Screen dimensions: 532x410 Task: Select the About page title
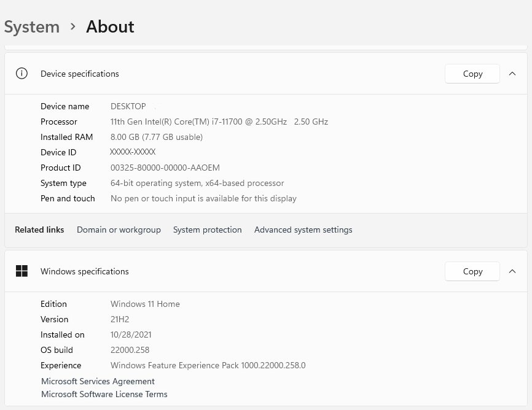[x=110, y=27]
